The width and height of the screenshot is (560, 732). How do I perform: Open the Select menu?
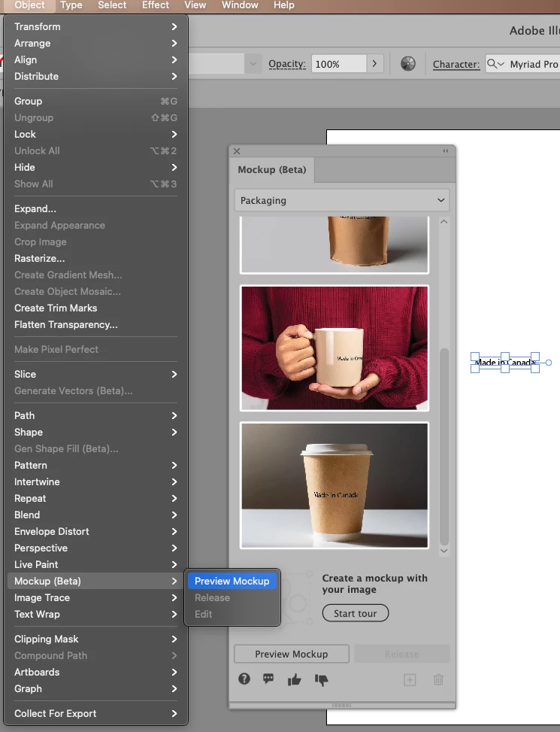coord(112,5)
